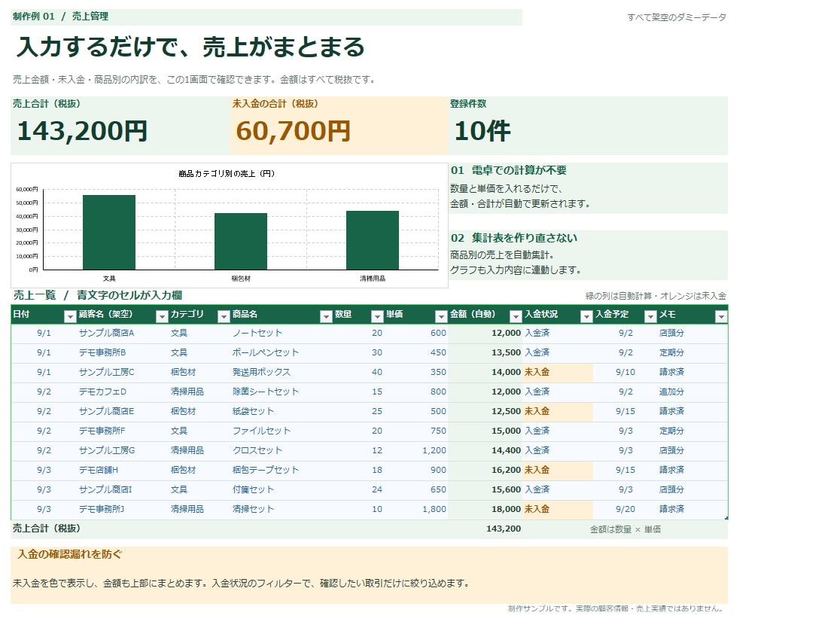Click the note 金額は数量 × 単価

625,529
